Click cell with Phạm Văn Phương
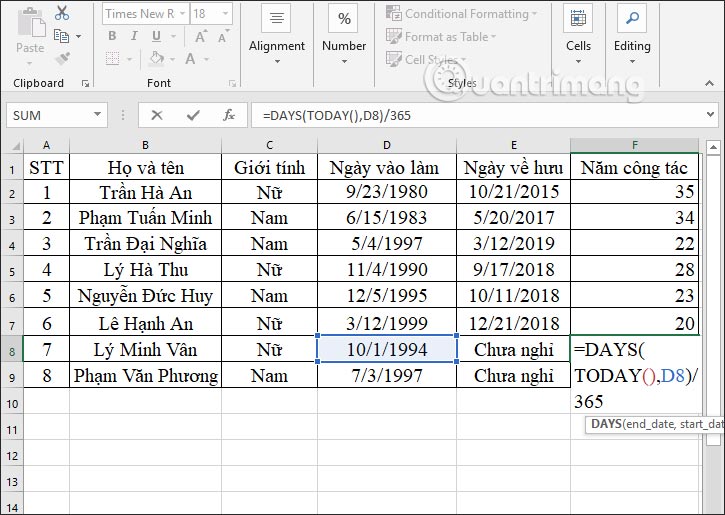Screen dimensions: 725x515 click(x=146, y=375)
